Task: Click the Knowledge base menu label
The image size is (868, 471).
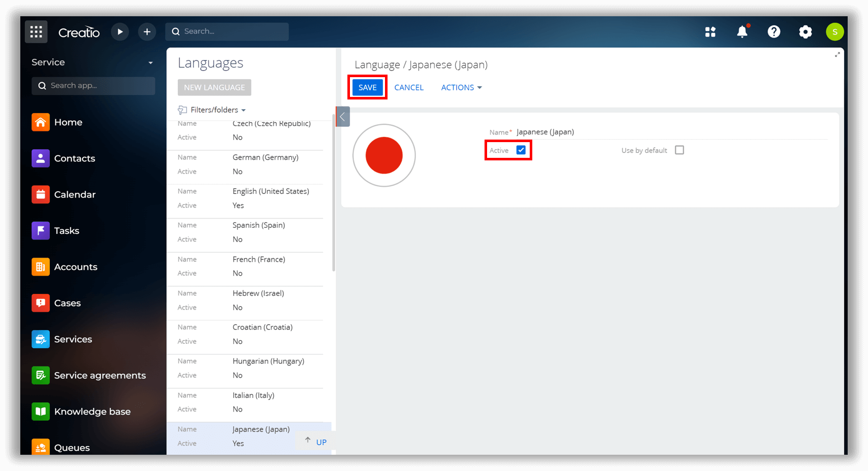Action: [x=92, y=412]
